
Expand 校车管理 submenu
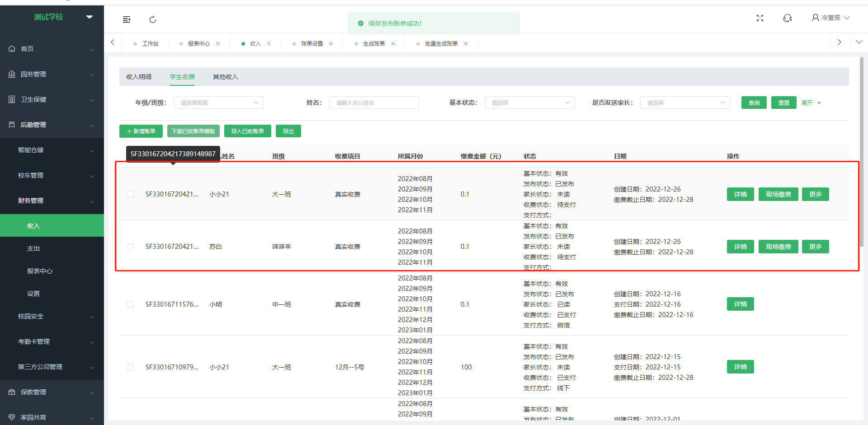pyautogui.click(x=52, y=175)
